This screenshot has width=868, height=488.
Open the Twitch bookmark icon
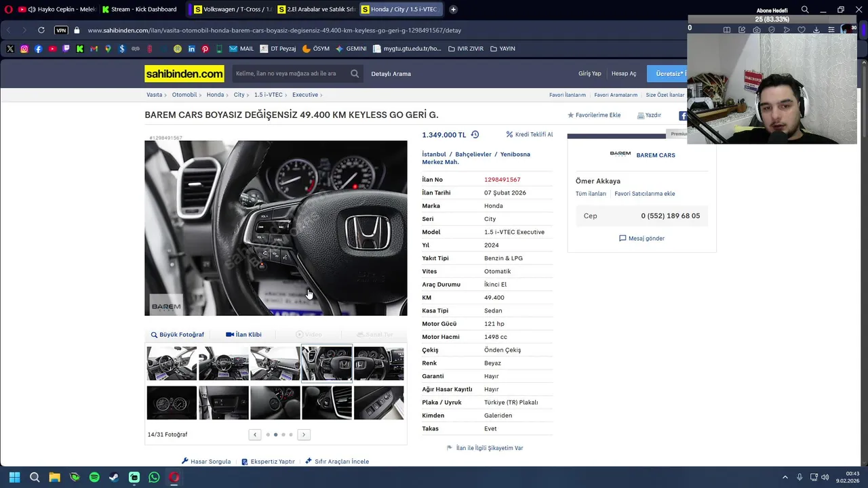[66, 49]
